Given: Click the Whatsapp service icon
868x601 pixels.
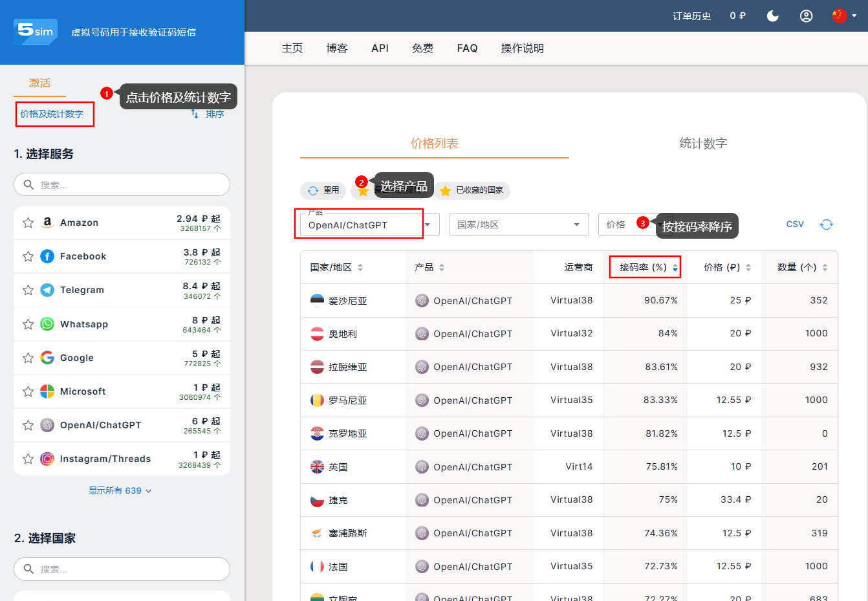Looking at the screenshot, I should pos(47,324).
